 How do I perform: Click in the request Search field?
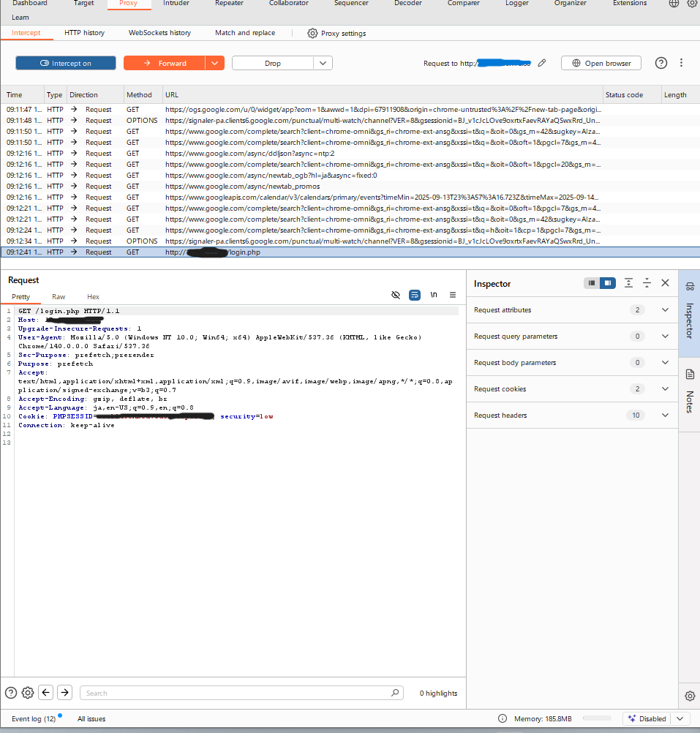click(x=241, y=693)
